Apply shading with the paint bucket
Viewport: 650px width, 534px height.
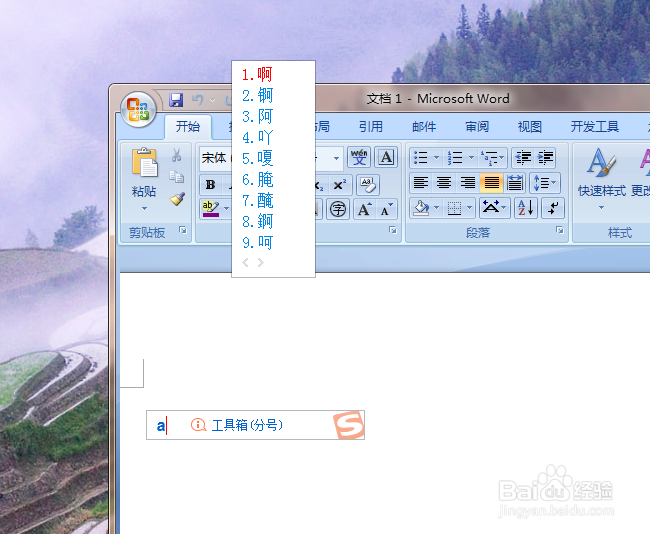[x=421, y=208]
